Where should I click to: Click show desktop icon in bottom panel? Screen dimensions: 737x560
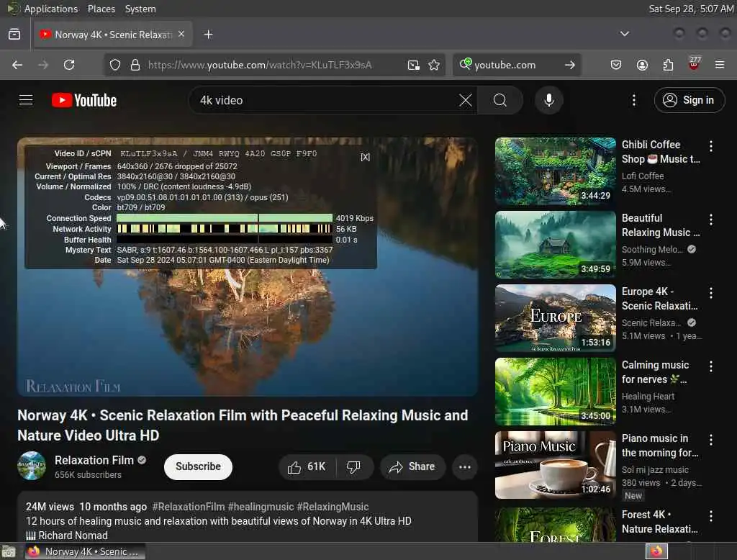pos(9,551)
